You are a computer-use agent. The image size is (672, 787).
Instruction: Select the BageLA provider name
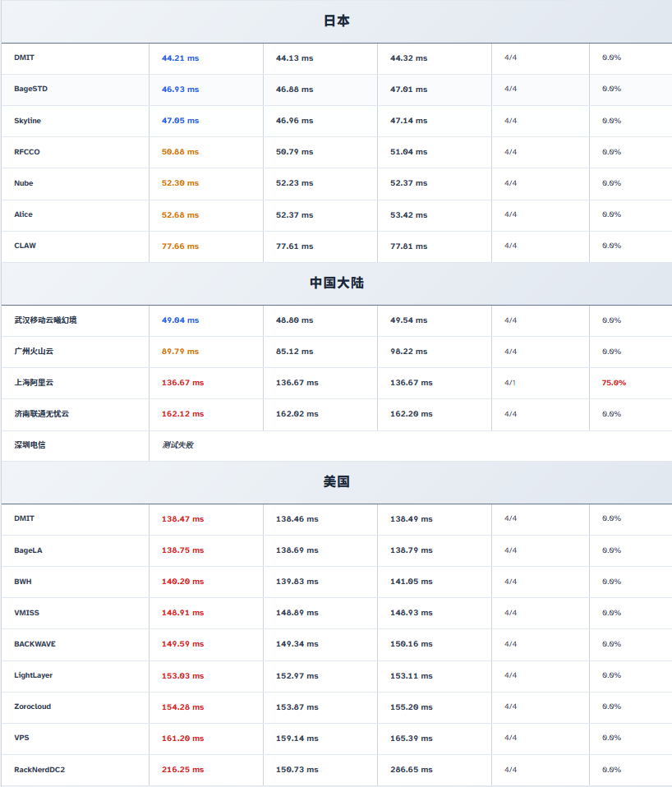click(x=28, y=550)
